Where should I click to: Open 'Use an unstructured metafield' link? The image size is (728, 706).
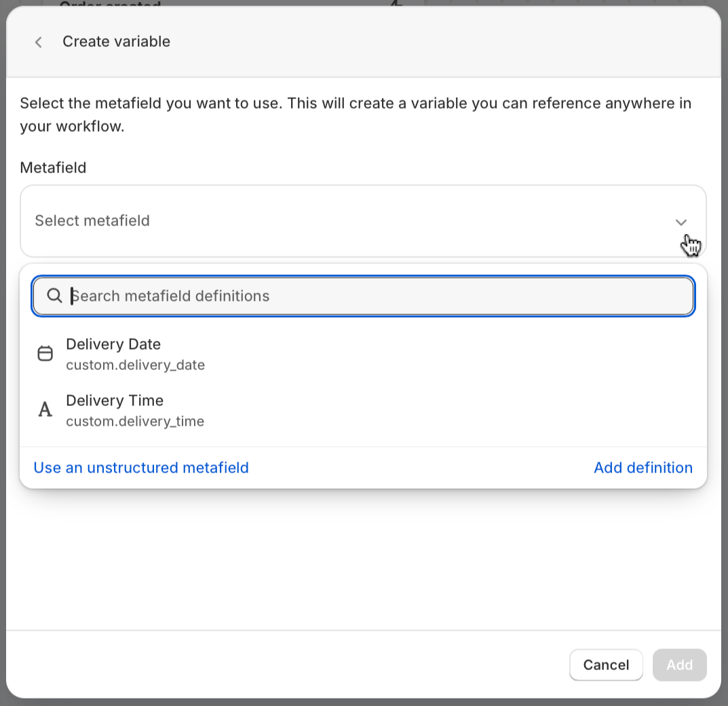[x=141, y=468]
